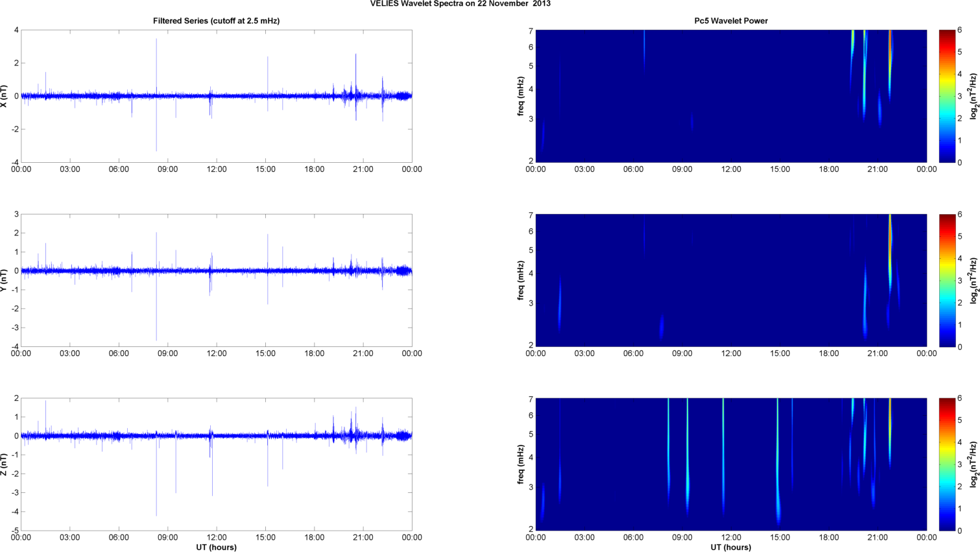980x552 pixels.
Task: Select the Pc5 Wavelet Power heading
Action: [x=731, y=21]
